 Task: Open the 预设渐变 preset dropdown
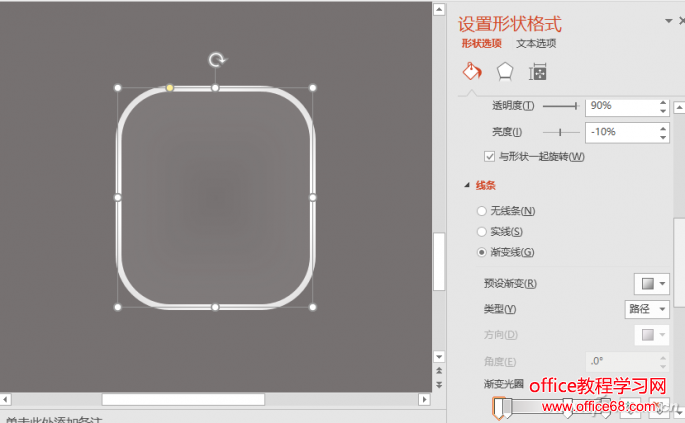coord(652,284)
